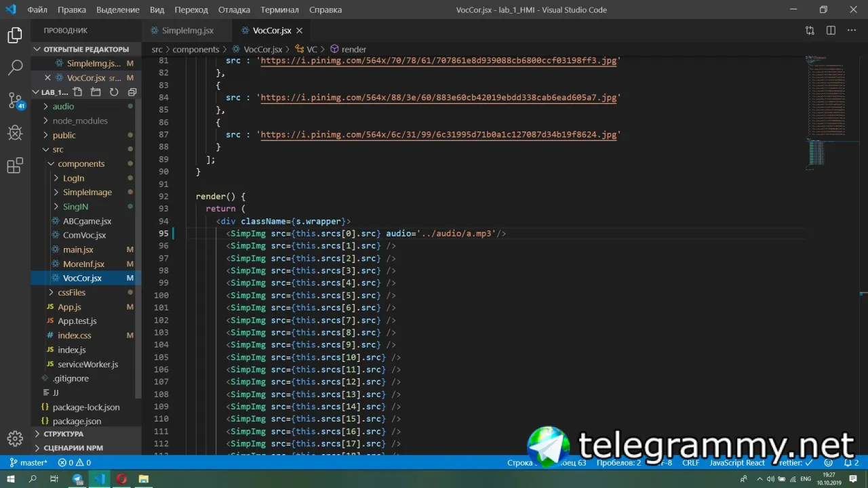This screenshot has width=868, height=488.
Task: Open the Терминал menu
Action: [x=279, y=10]
